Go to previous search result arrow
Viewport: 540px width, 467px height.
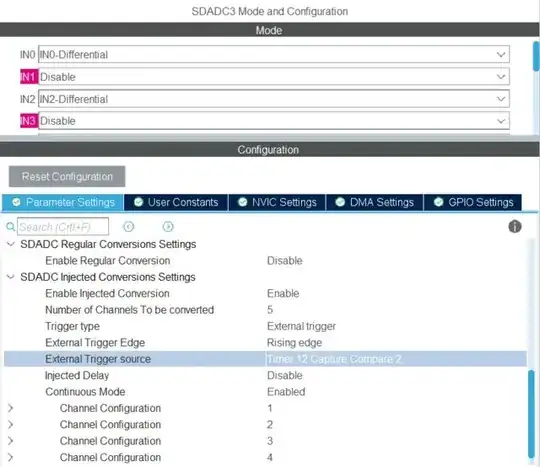pyautogui.click(x=128, y=227)
